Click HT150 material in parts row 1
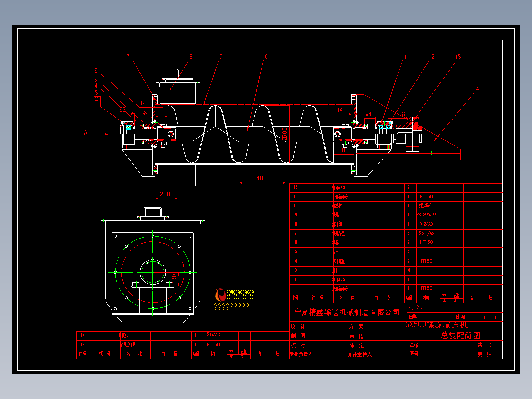532x399 pixels. 426,288
